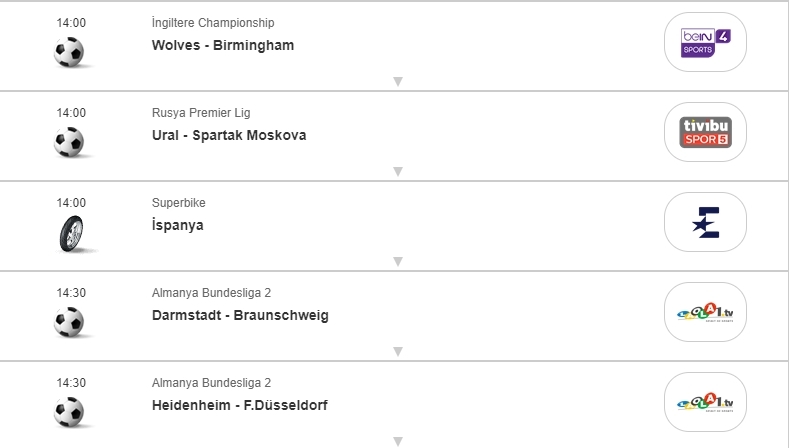Click the channel logo for Heidenheim - F.Düsseldorf
789x448 pixels.
pyautogui.click(x=705, y=402)
